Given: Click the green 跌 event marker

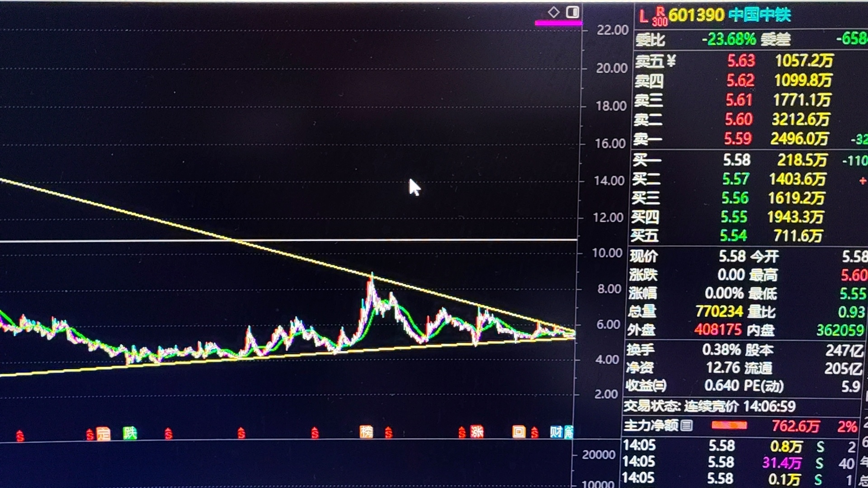Looking at the screenshot, I should tap(130, 433).
